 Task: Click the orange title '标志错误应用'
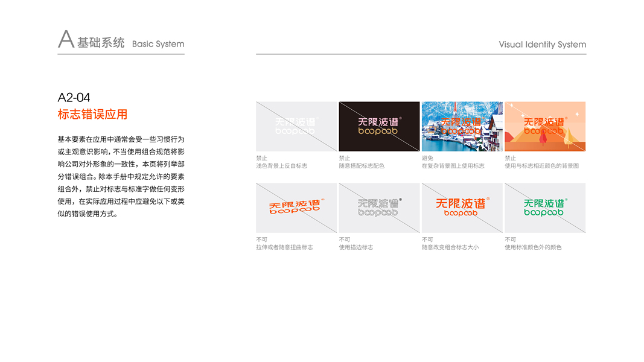point(92,114)
